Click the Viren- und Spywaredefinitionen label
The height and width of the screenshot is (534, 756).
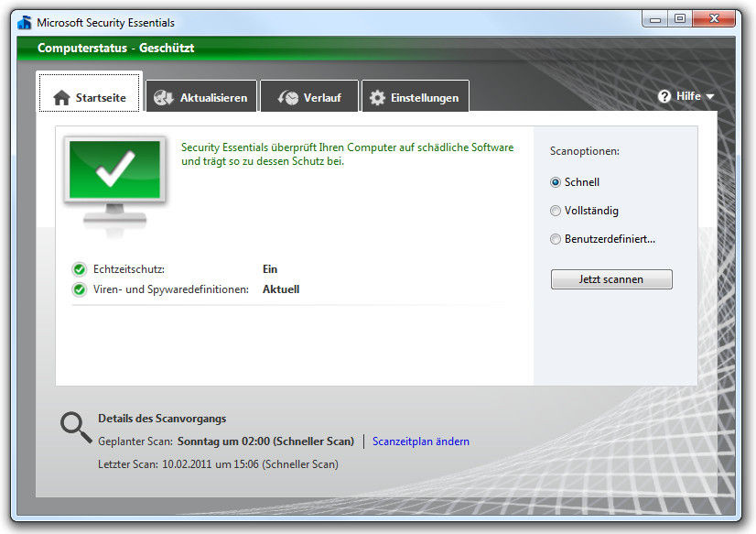[171, 289]
